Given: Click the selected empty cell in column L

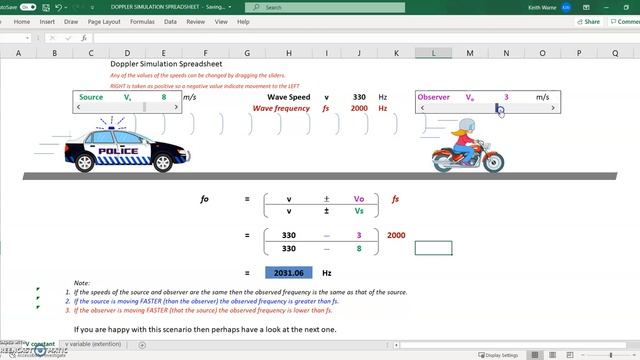Looking at the screenshot, I should (x=433, y=248).
